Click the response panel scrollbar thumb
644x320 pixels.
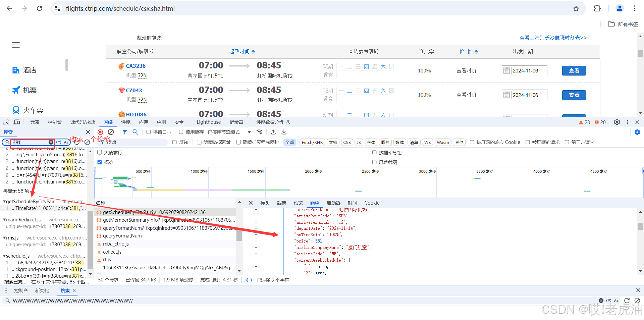(640, 226)
